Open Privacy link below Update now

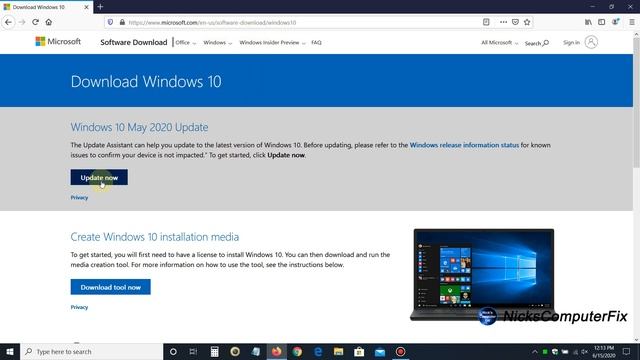pyautogui.click(x=79, y=198)
